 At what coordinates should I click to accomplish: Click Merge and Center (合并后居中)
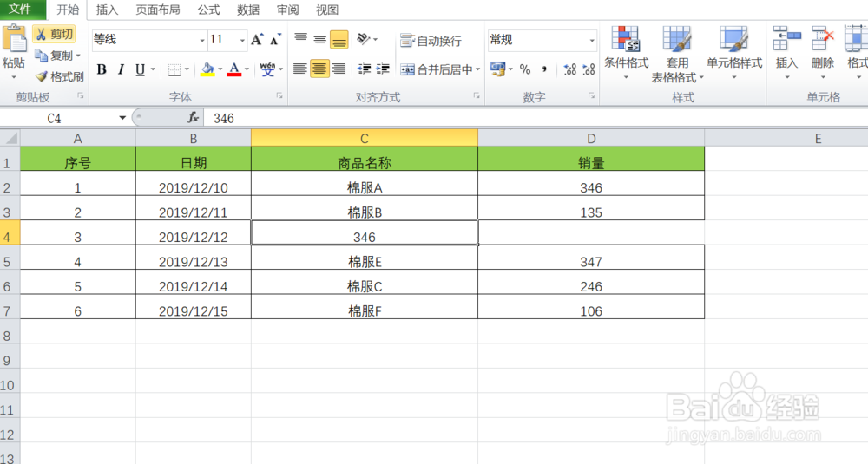click(437, 69)
